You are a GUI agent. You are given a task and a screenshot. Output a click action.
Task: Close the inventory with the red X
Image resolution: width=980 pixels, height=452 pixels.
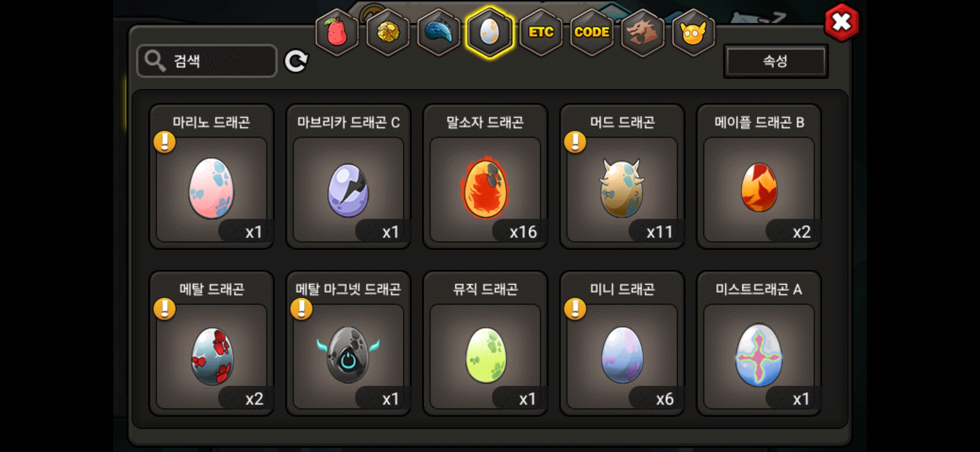[x=841, y=23]
